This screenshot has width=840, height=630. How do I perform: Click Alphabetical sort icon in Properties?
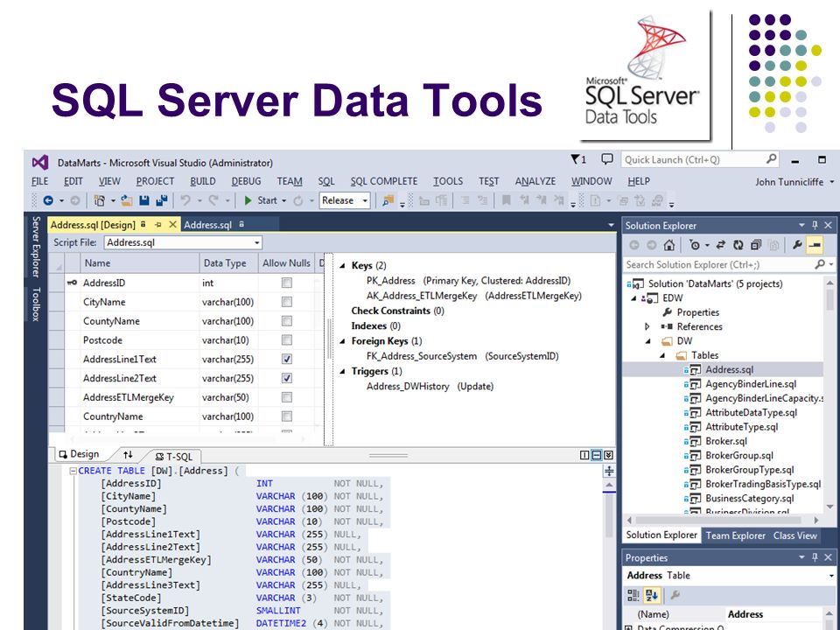[x=651, y=595]
